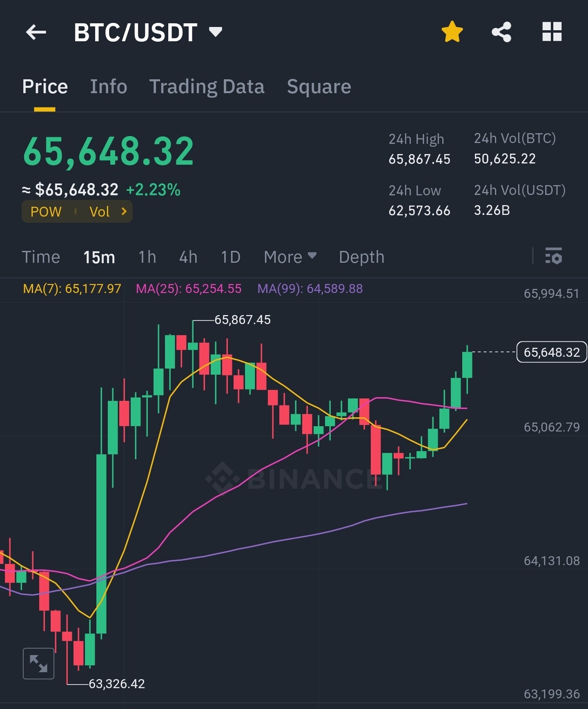Show the Depth chart
This screenshot has width=588, height=709.
[x=361, y=257]
